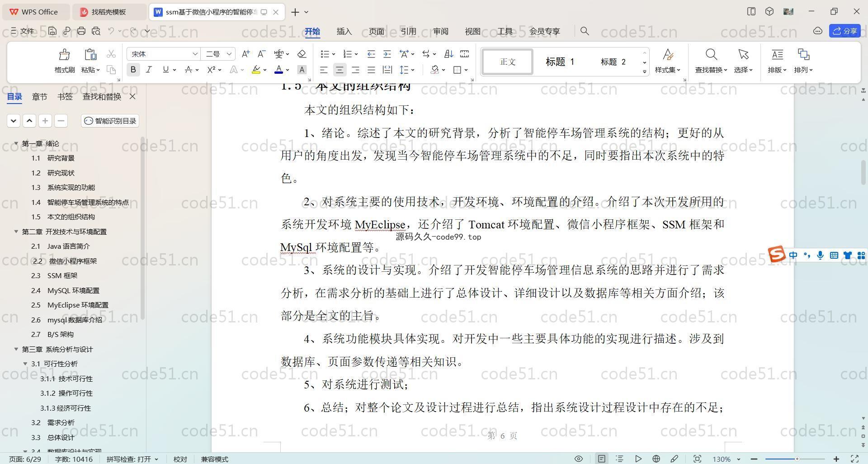Click 校对 in the status bar
The width and height of the screenshot is (868, 464).
tap(180, 459)
